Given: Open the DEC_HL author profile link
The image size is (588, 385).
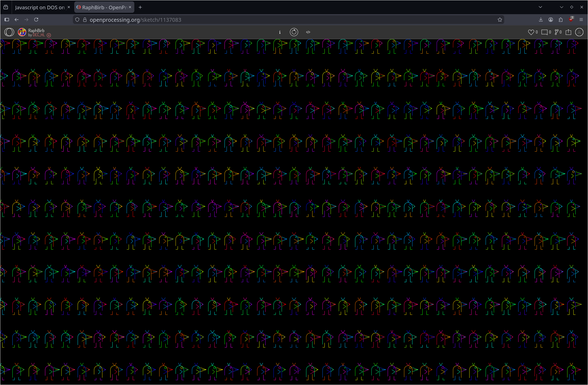Looking at the screenshot, I should 39,35.
